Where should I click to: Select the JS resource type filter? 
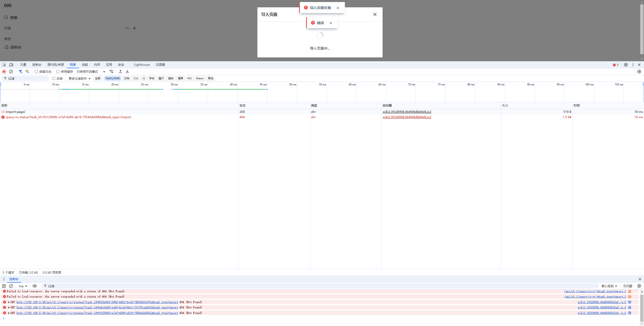tap(144, 78)
